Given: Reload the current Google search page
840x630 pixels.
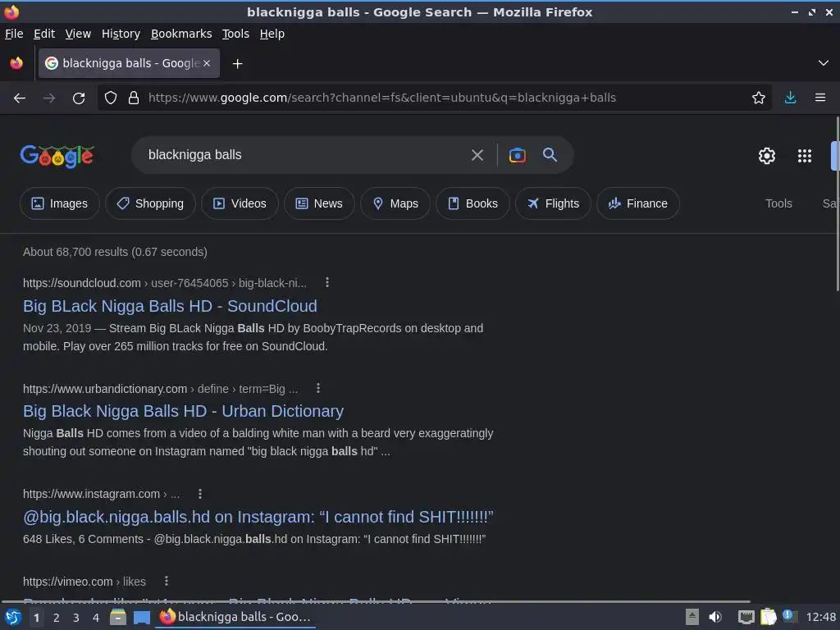Looking at the screenshot, I should tap(79, 98).
